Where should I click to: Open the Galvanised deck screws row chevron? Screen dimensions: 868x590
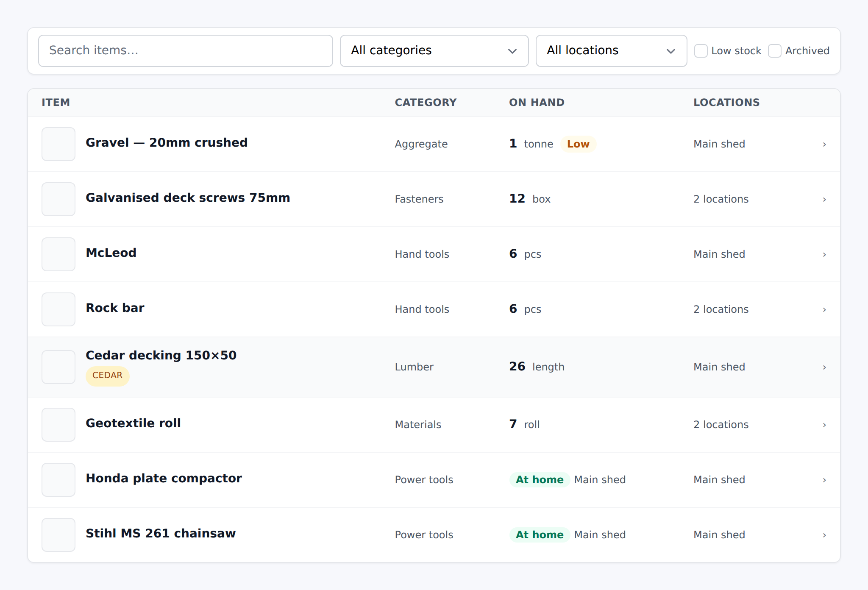coord(824,200)
